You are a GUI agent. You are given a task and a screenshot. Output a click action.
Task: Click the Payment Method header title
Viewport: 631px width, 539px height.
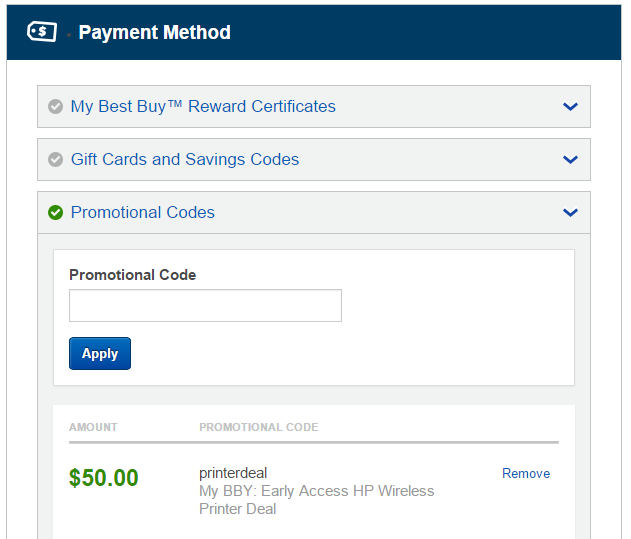(x=155, y=32)
